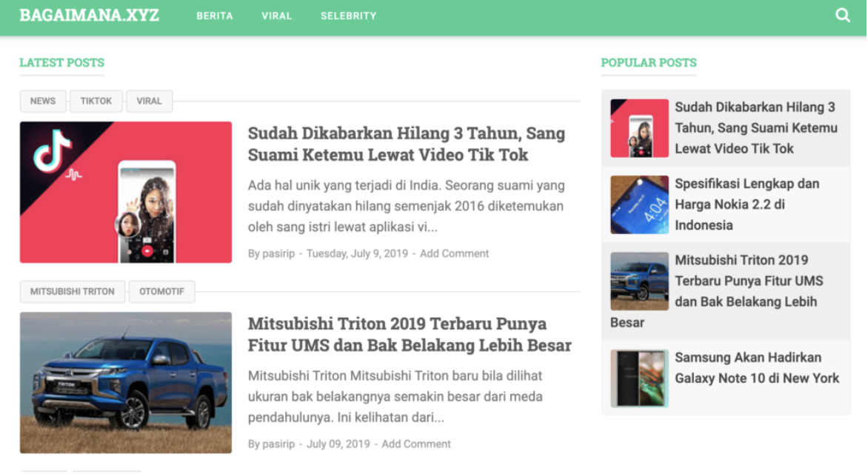The width and height of the screenshot is (868, 474).
Task: Open popular post TikTok small thumbnail
Action: tap(639, 128)
